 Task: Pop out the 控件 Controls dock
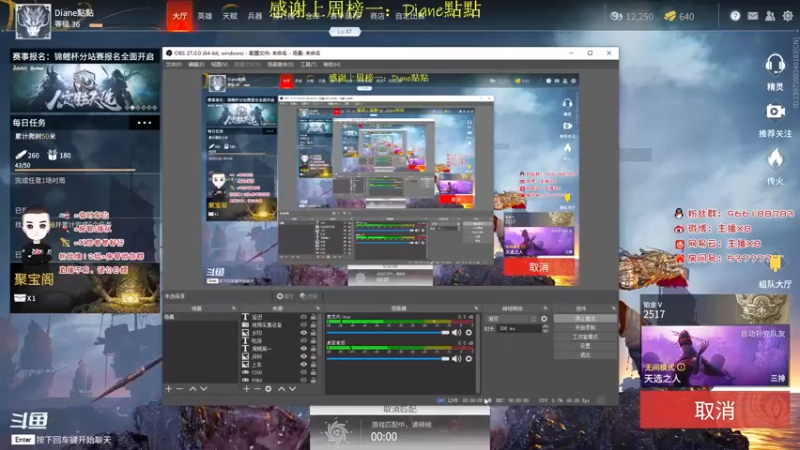pyautogui.click(x=613, y=308)
